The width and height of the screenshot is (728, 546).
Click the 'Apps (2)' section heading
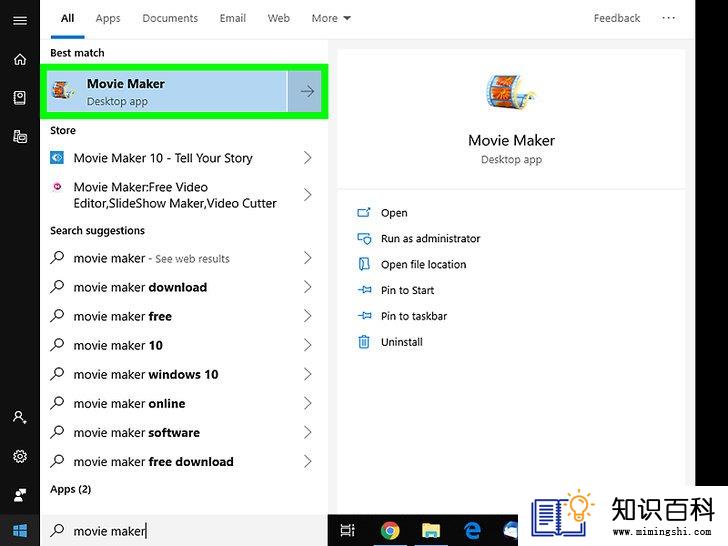(71, 489)
